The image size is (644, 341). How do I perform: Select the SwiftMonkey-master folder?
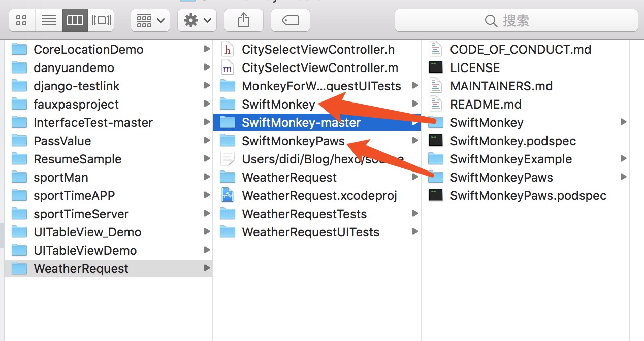click(317, 122)
